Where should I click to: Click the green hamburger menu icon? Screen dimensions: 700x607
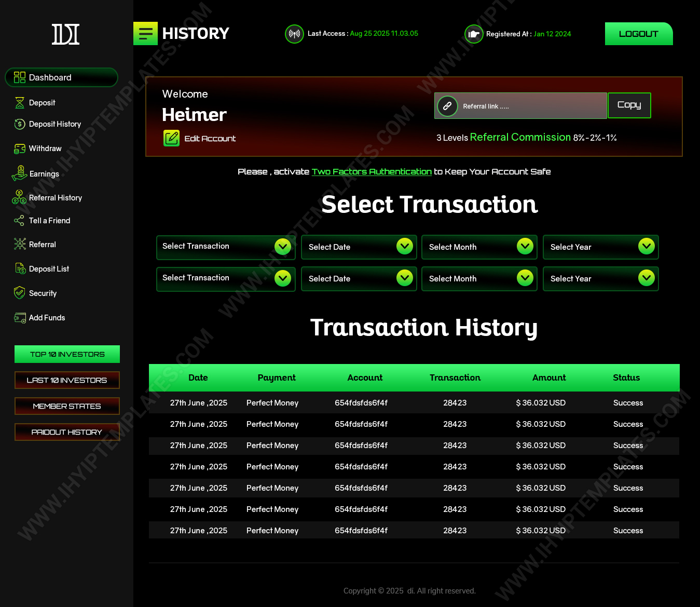(146, 34)
